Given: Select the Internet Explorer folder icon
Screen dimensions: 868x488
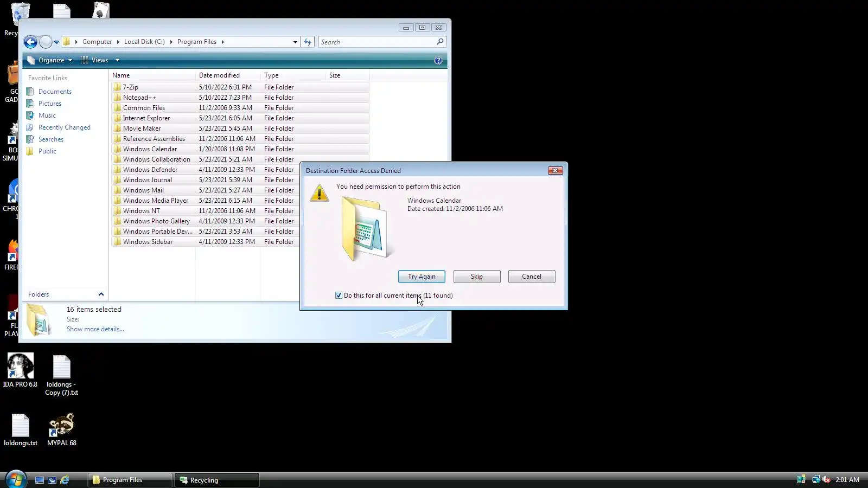Looking at the screenshot, I should pos(117,118).
